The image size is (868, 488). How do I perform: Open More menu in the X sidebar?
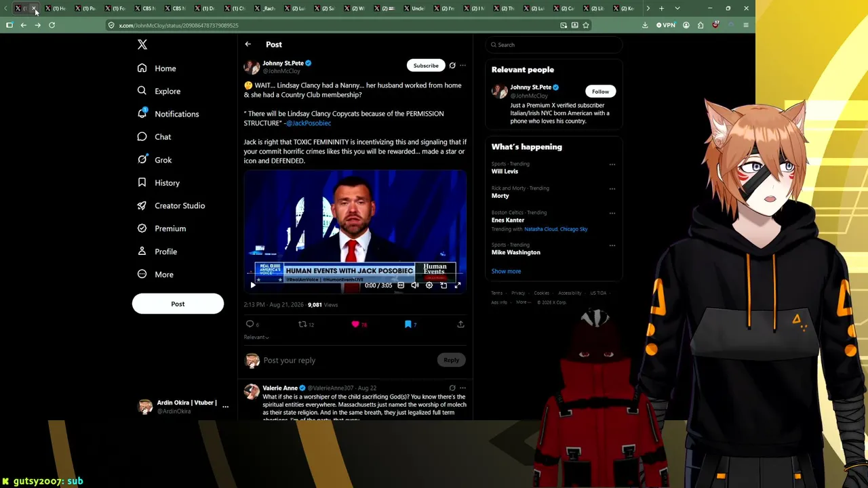point(155,274)
